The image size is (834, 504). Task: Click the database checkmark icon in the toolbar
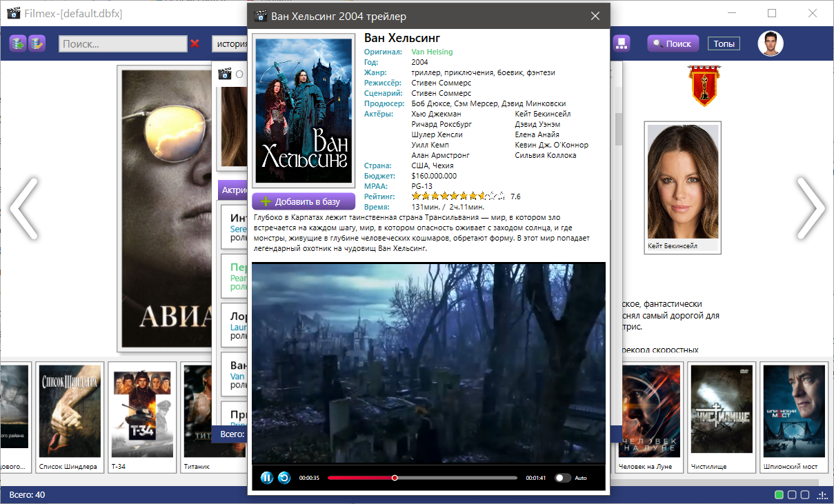pyautogui.click(x=37, y=44)
